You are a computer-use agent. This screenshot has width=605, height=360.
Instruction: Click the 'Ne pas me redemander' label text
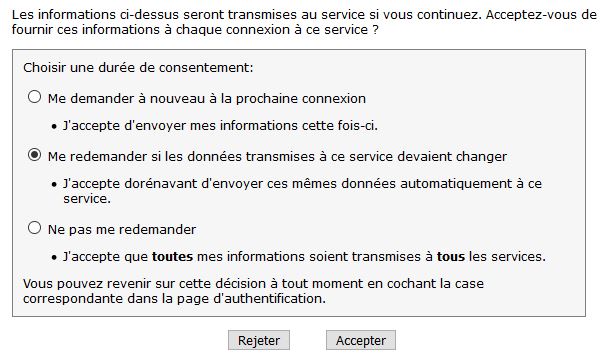coord(122,230)
